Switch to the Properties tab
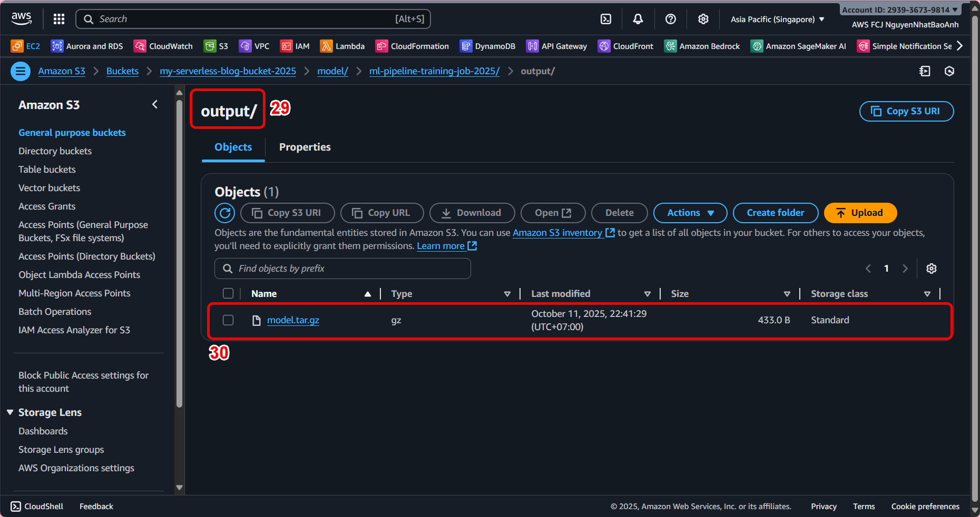This screenshot has width=980, height=517. pyautogui.click(x=305, y=147)
